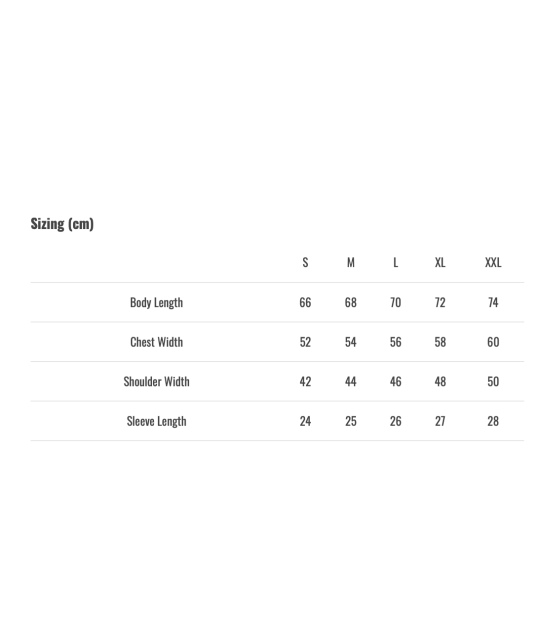Viewport: 540px width, 643px height.
Task: Select the S size column header
Action: click(x=305, y=262)
